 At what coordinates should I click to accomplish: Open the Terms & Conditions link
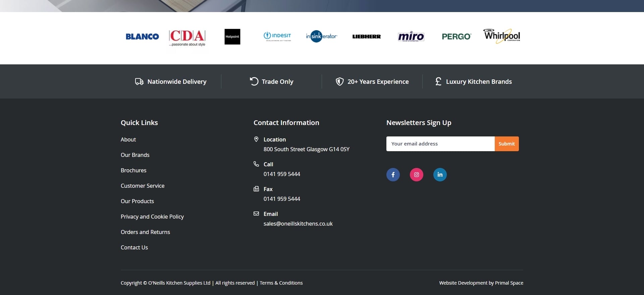tap(281, 283)
